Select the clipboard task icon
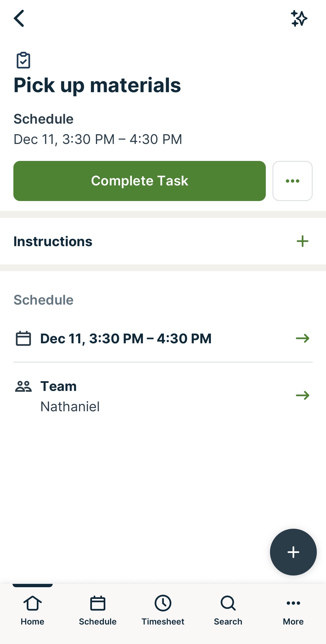The height and width of the screenshot is (644, 326). [x=23, y=60]
